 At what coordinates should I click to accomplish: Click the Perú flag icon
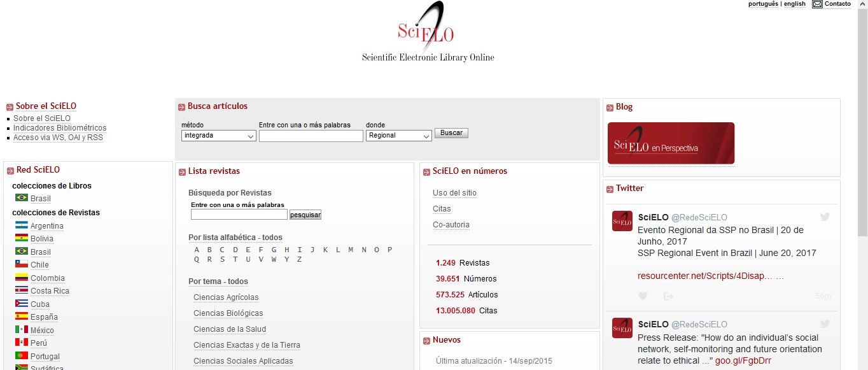tap(22, 343)
